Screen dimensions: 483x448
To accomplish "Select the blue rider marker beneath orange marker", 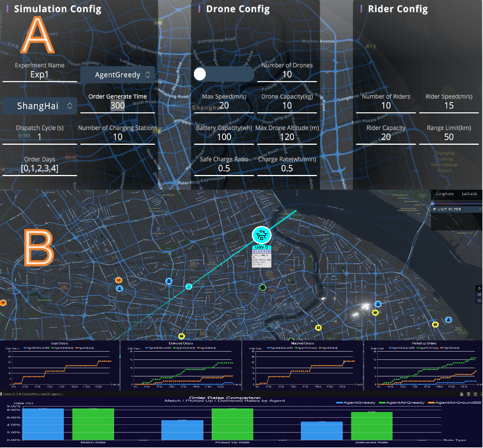I will 119,288.
